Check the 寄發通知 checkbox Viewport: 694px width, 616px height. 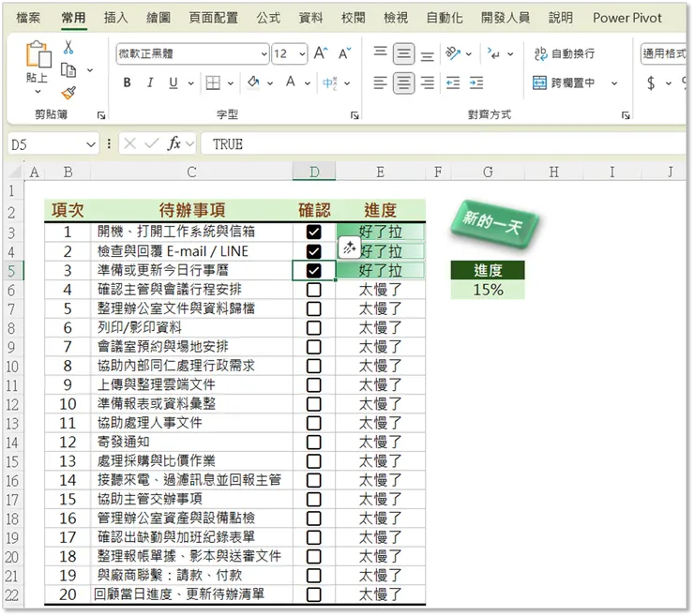click(314, 443)
